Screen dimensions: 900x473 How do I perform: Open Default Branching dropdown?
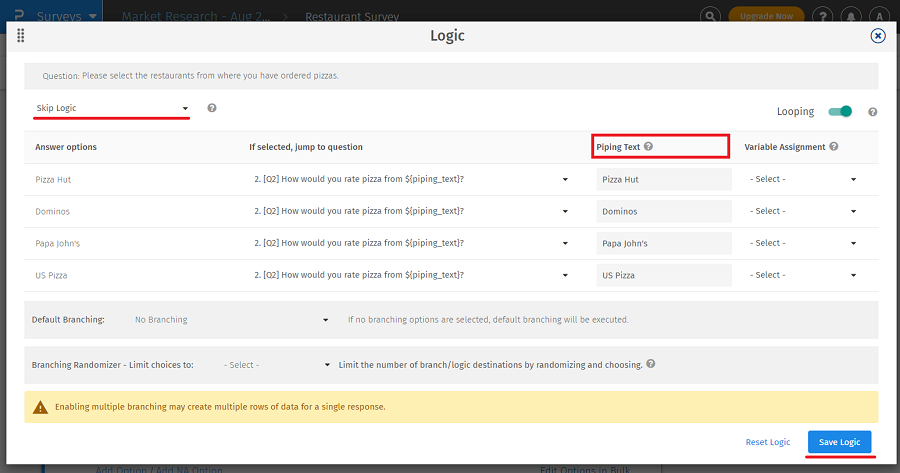pyautogui.click(x=231, y=320)
